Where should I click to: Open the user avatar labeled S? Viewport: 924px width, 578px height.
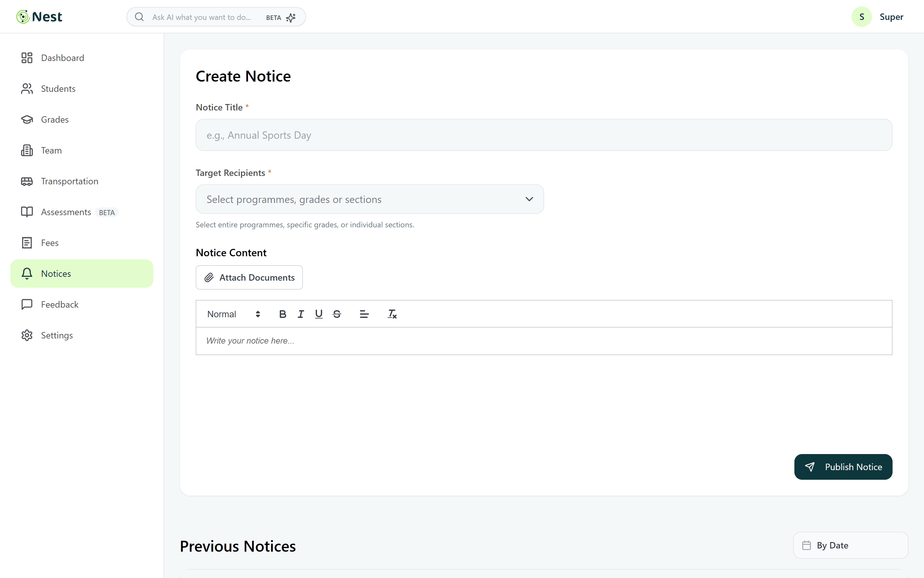pyautogui.click(x=861, y=17)
